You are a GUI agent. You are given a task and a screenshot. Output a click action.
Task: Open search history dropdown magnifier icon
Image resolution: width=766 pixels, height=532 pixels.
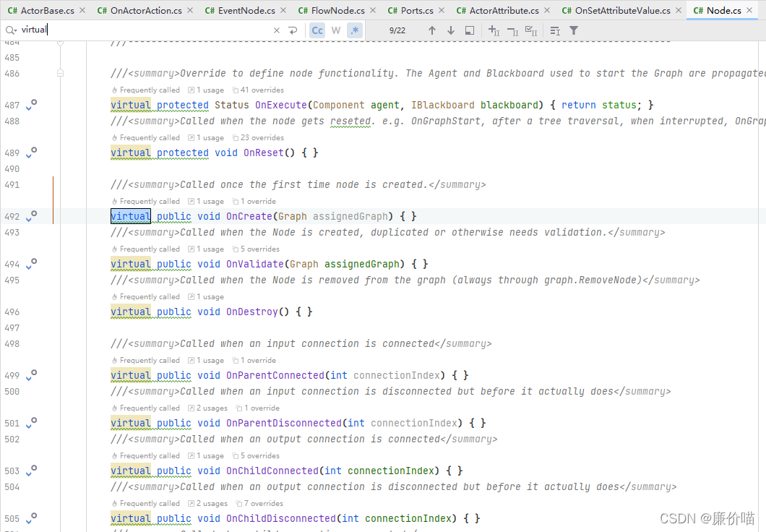tap(11, 30)
